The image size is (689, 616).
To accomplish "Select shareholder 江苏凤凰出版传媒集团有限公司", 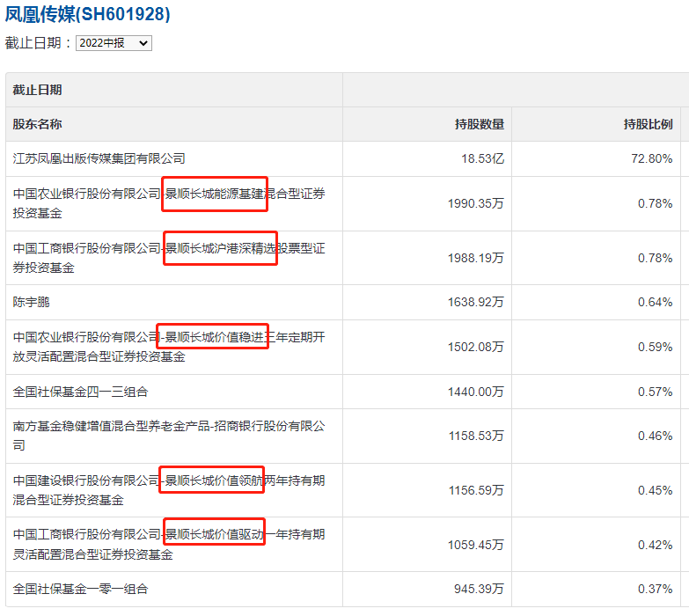I will (99, 158).
